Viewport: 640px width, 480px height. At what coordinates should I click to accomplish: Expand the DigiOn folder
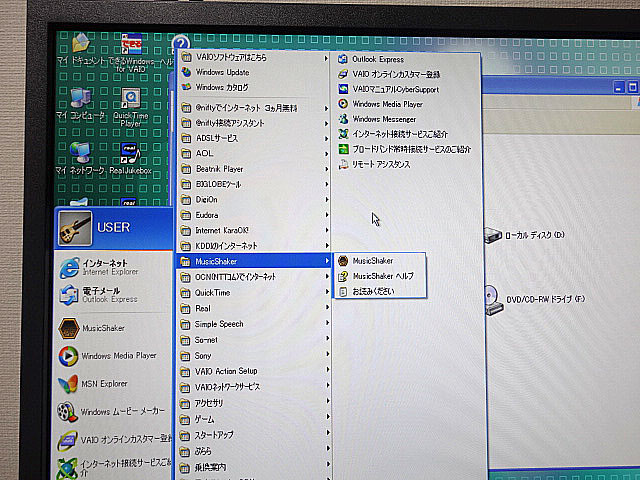click(254, 200)
